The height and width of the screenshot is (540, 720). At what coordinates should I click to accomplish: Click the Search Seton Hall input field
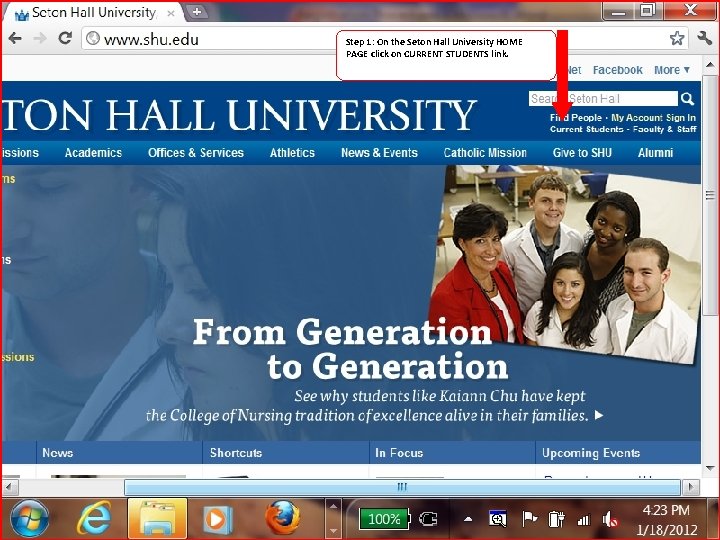click(602, 99)
